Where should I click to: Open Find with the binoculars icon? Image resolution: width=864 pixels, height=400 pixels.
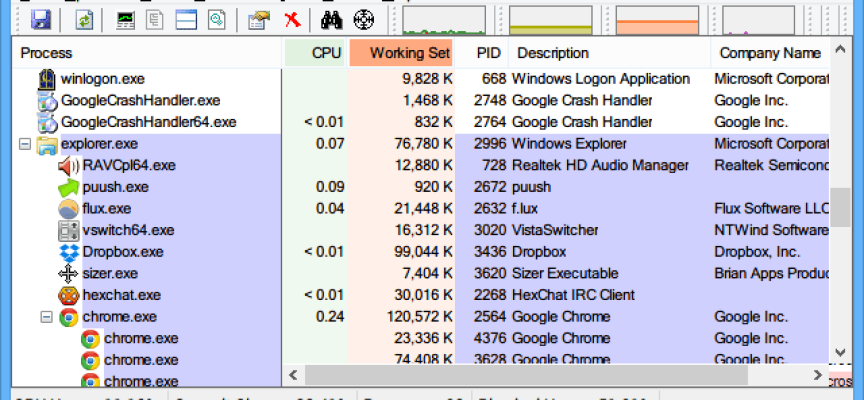331,20
